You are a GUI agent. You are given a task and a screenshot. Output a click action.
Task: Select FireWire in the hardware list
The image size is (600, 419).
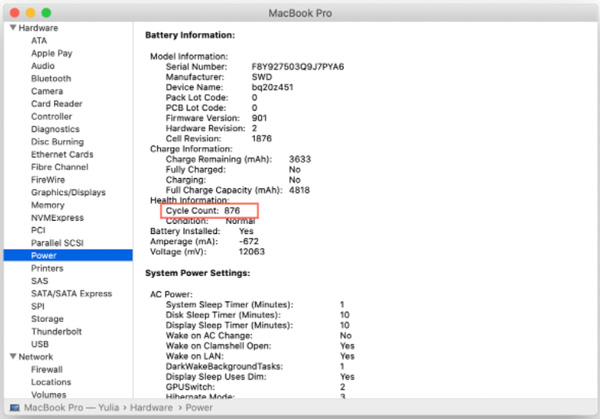[48, 179]
